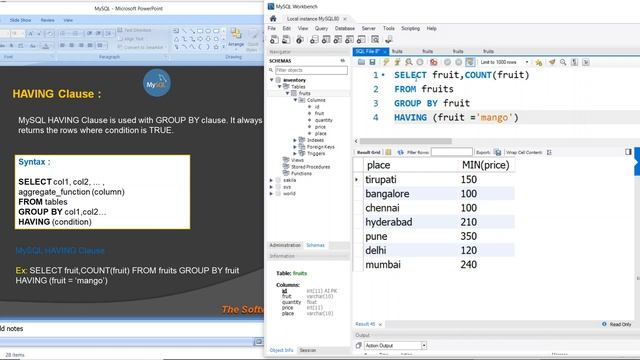640x360 pixels.
Task: Click the Result Grid button
Action: (x=369, y=152)
